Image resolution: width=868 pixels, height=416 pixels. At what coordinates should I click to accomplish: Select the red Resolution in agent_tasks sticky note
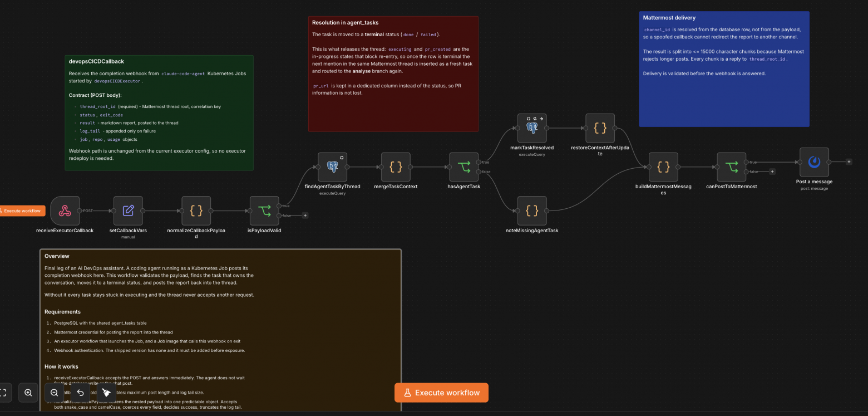[393, 74]
